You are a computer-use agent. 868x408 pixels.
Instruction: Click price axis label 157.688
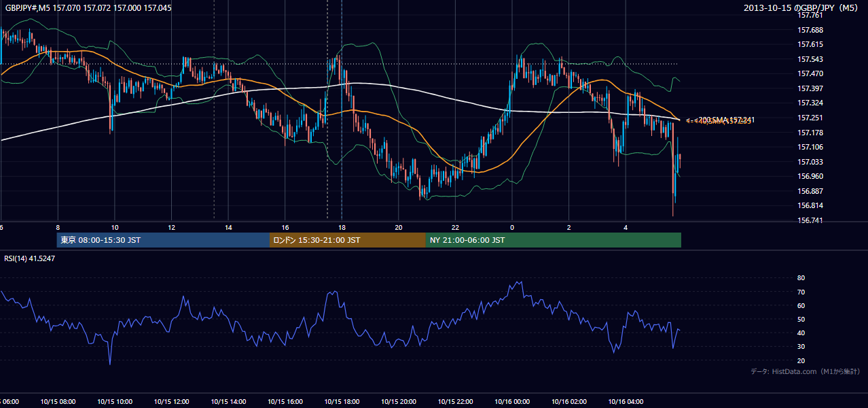[x=810, y=30]
